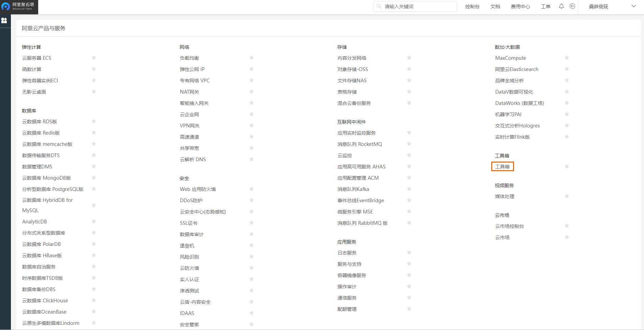Open 事件总线EventBridge
Screen dimensions: 644x330
[x=361, y=201]
